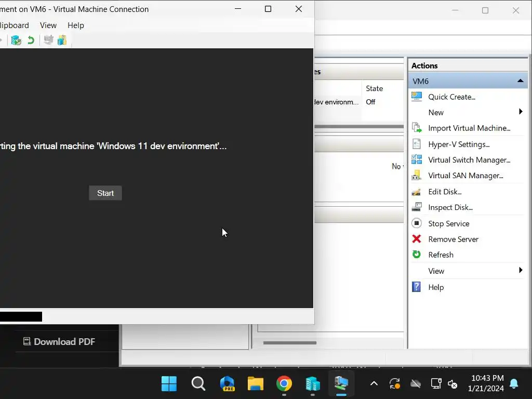Click the Import Virtual Machine icon
This screenshot has width=532, height=399.
tap(417, 128)
